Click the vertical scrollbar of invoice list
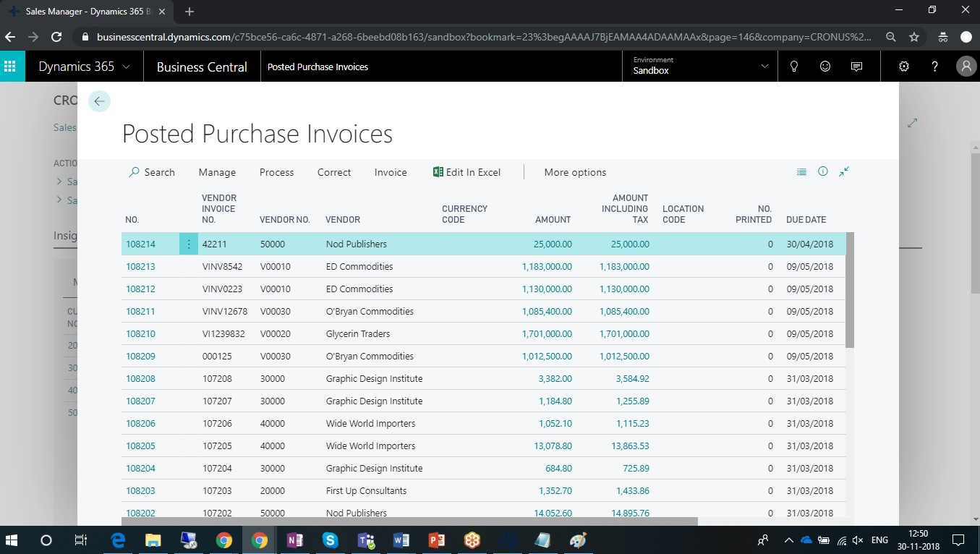The width and height of the screenshot is (980, 554). (850, 290)
